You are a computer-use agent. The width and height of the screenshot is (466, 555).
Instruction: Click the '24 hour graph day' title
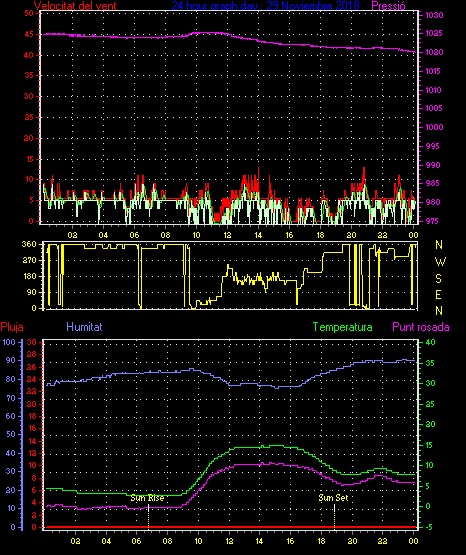click(214, 6)
